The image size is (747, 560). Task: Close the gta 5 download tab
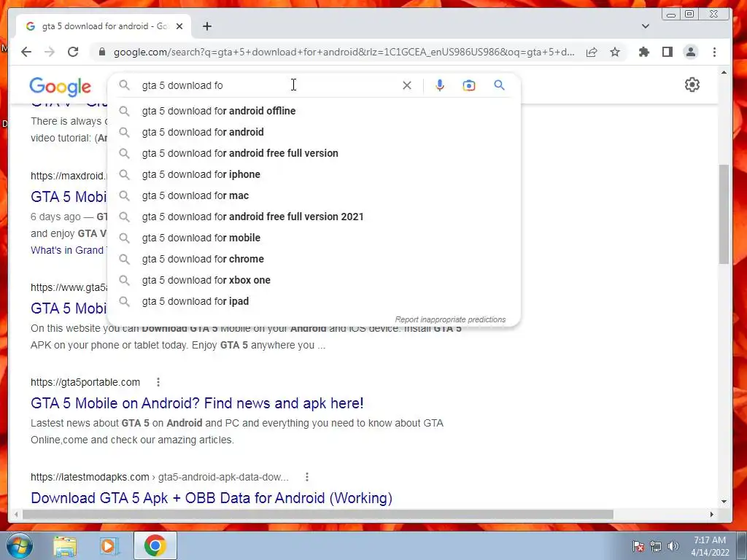click(179, 26)
